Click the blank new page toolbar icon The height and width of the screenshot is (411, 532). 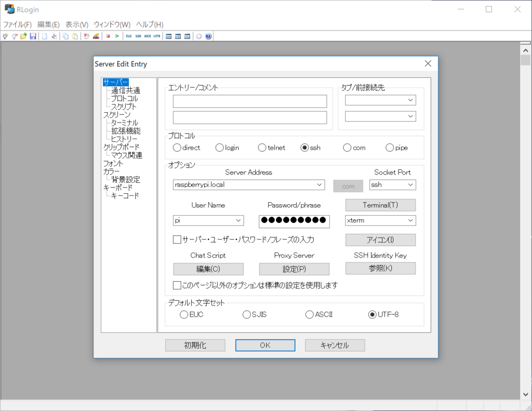[45, 36]
